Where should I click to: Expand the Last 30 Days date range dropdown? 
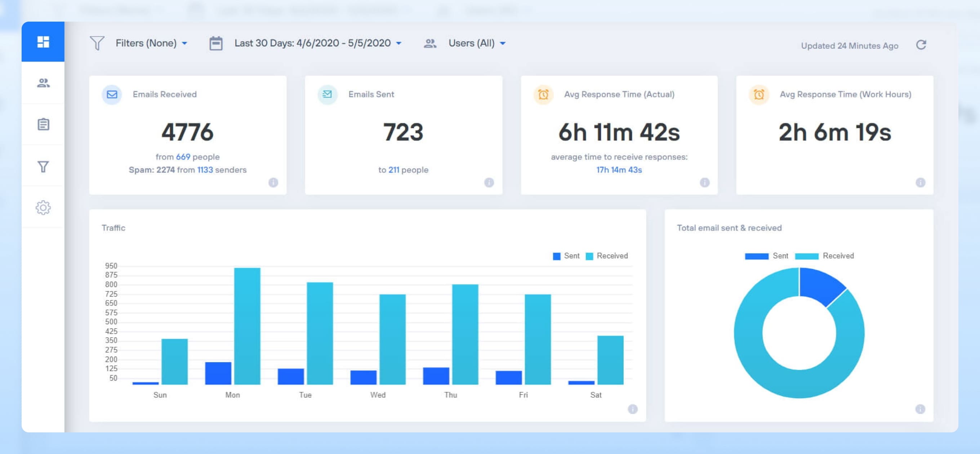pos(318,43)
